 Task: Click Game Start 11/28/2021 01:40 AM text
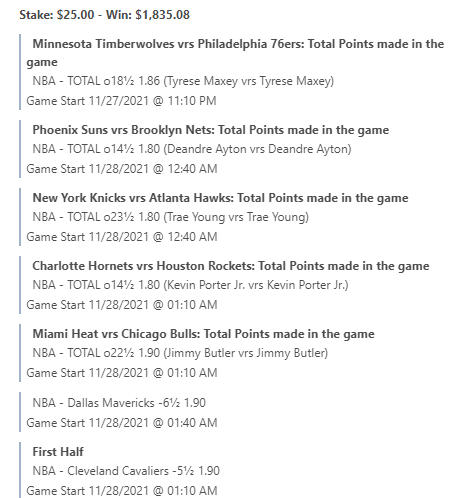tap(122, 423)
